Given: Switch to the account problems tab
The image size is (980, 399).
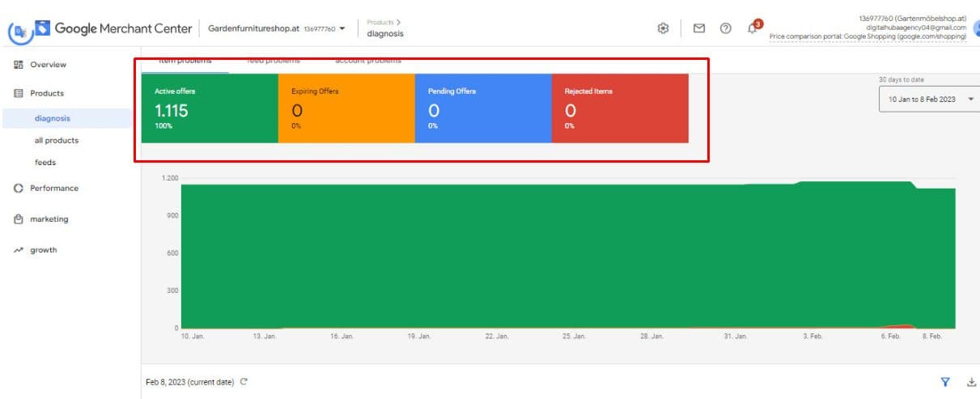Looking at the screenshot, I should pos(368,61).
